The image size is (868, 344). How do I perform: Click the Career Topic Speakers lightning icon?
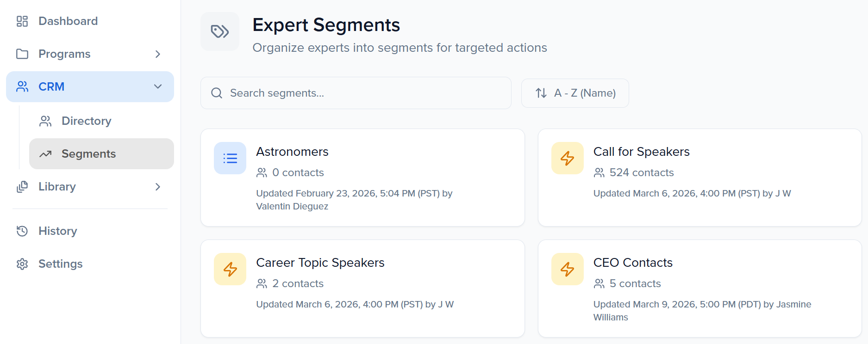[230, 269]
